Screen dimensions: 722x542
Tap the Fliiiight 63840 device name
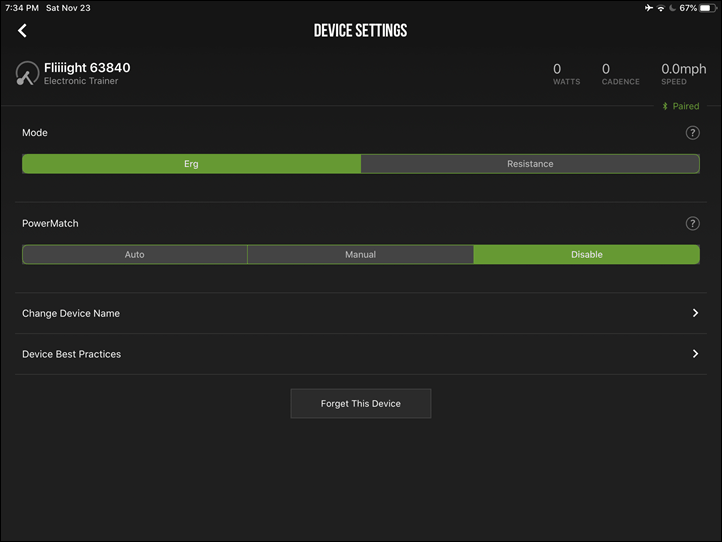point(87,68)
